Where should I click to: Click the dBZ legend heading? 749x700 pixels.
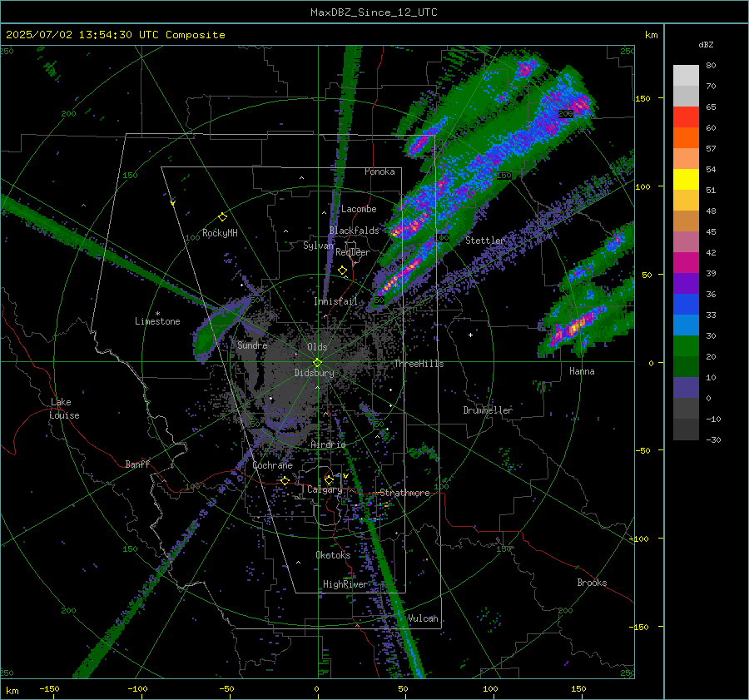[706, 44]
